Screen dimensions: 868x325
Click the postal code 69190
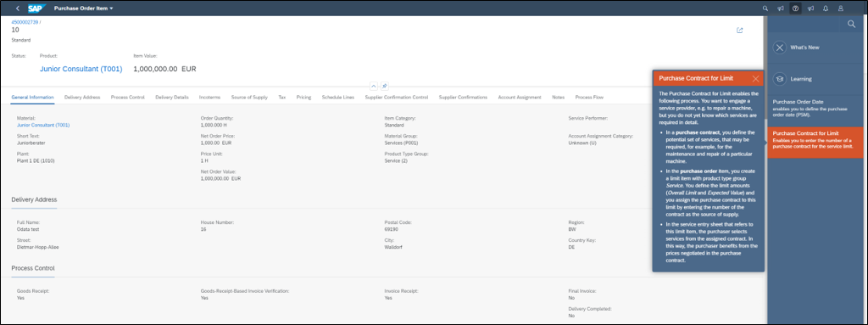pos(392,230)
